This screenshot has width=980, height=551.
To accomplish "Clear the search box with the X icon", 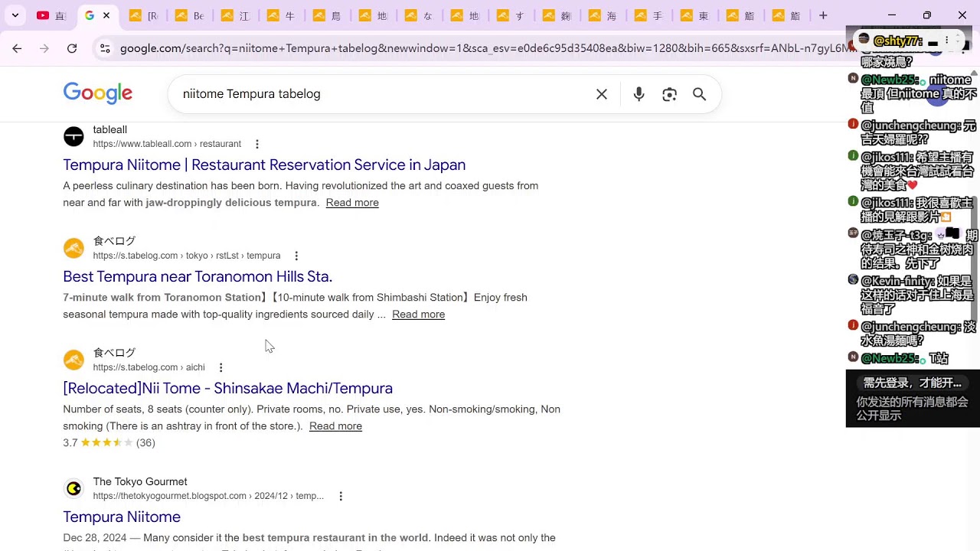I will [602, 94].
